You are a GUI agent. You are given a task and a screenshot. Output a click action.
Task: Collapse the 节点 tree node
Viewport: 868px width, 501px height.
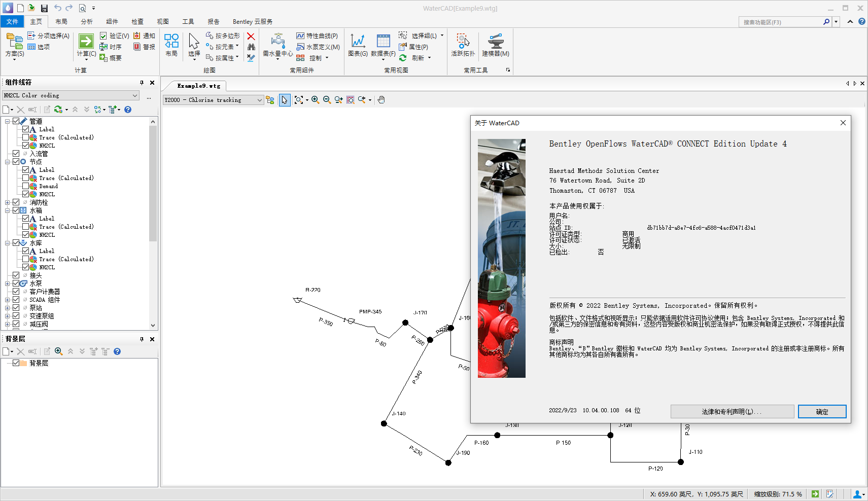tap(8, 162)
